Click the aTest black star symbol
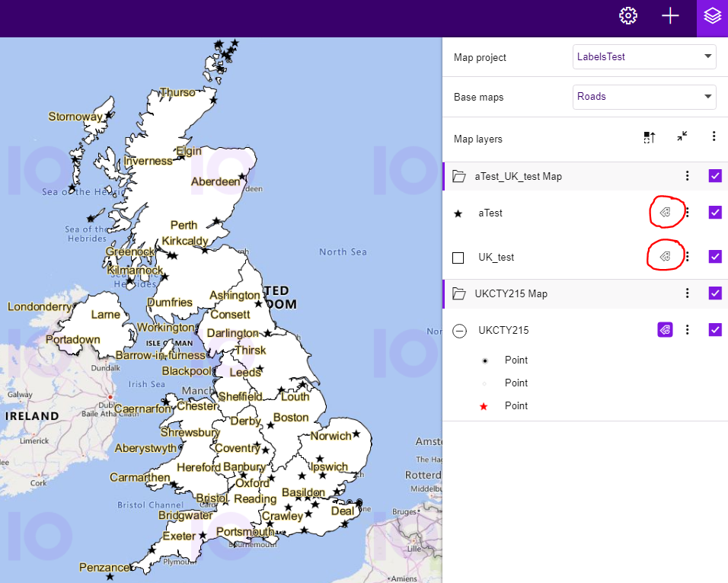The height and width of the screenshot is (583, 728). (458, 213)
